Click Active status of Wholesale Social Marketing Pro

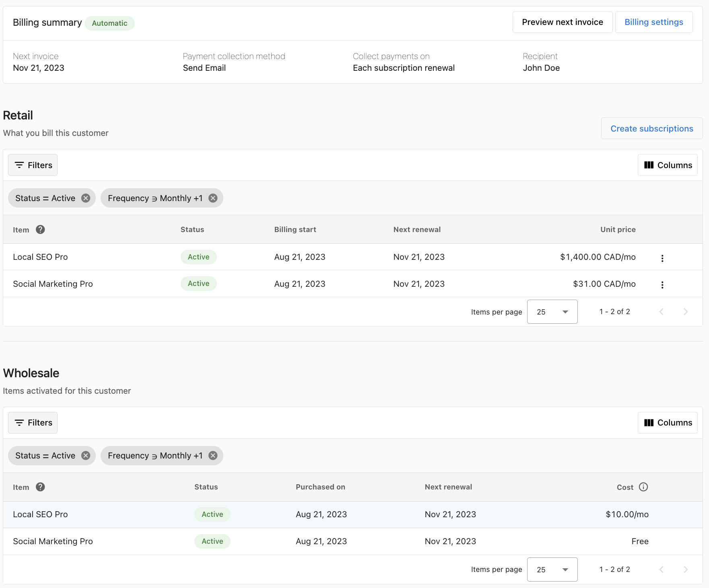[212, 541]
